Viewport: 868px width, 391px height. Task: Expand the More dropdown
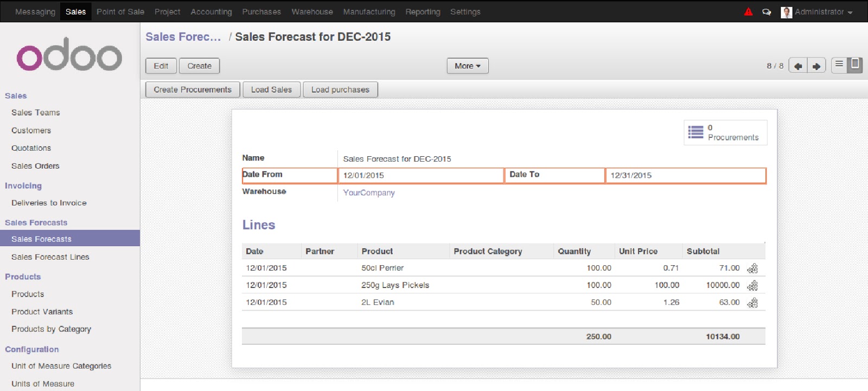(x=467, y=66)
